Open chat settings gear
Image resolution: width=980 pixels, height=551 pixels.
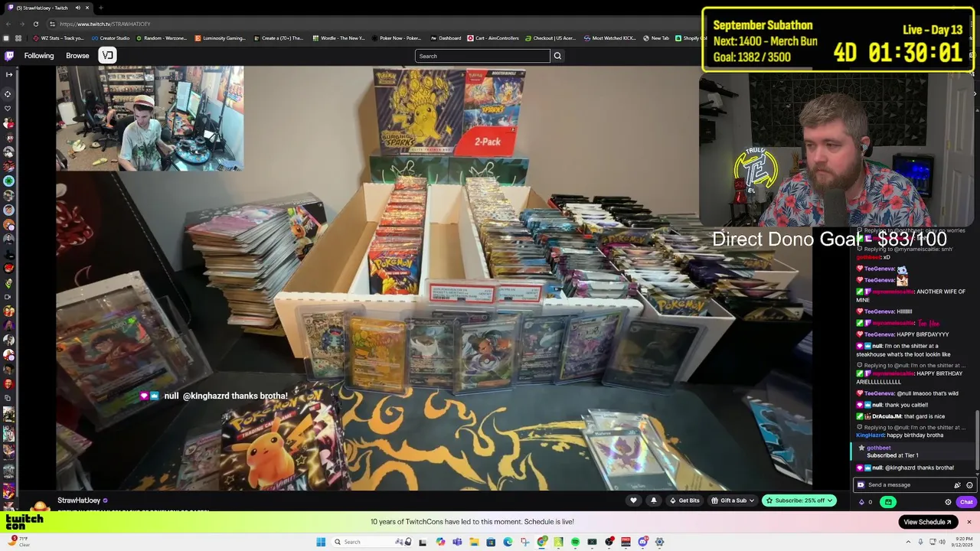(x=948, y=502)
